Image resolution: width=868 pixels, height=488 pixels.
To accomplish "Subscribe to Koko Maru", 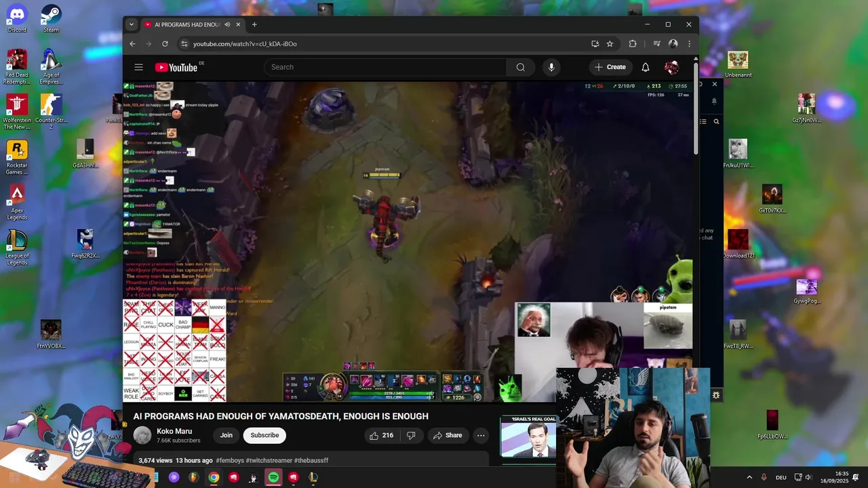I will (x=264, y=435).
